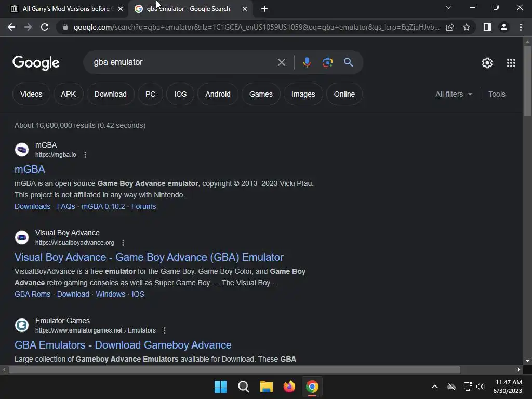Open Google quick settings gear

[x=487, y=63]
